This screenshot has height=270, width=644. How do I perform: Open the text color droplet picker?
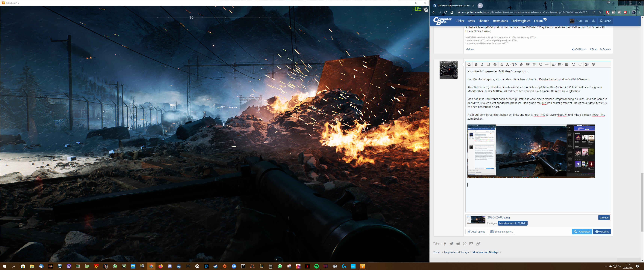point(502,64)
